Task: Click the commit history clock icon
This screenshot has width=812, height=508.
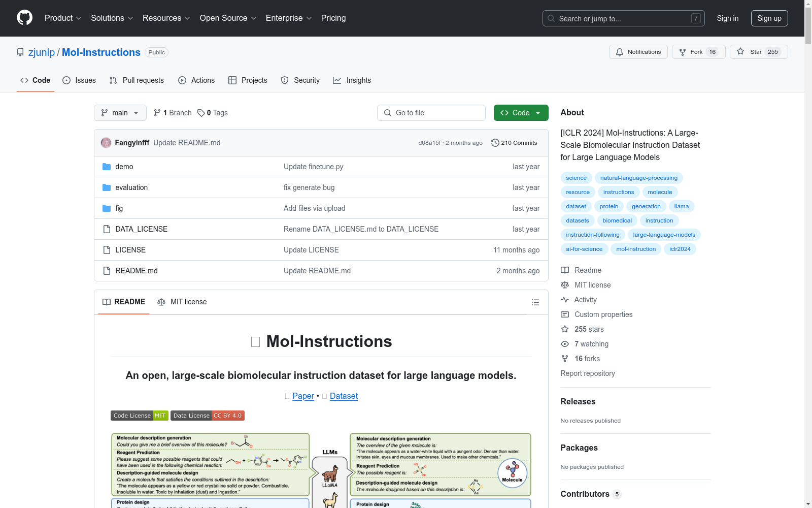Action: (x=495, y=143)
